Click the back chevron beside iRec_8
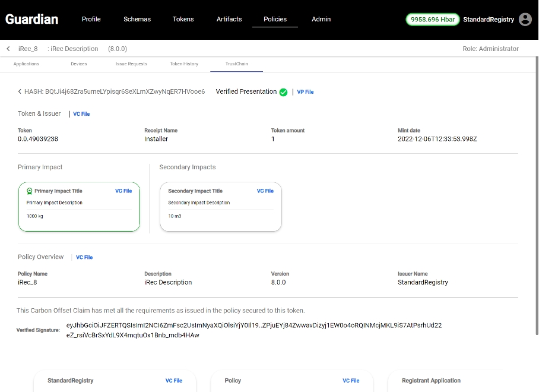Screen dimensions: 539x392 click(8, 49)
